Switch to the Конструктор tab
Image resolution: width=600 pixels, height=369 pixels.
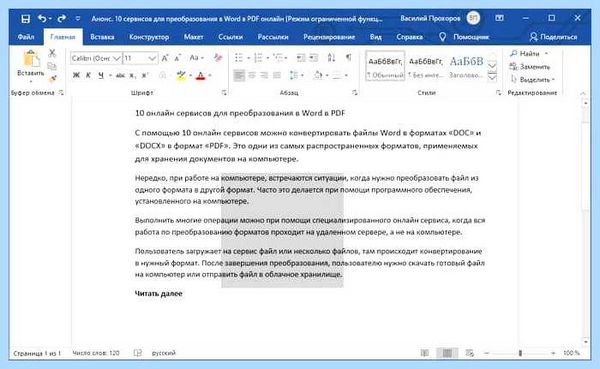[x=149, y=37]
